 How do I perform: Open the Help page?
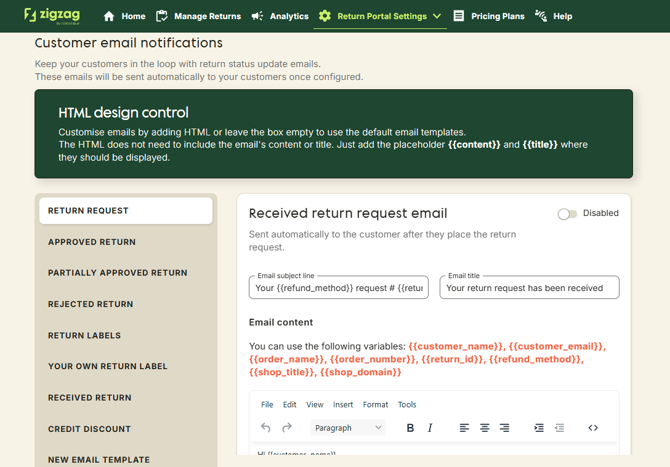[x=562, y=16]
